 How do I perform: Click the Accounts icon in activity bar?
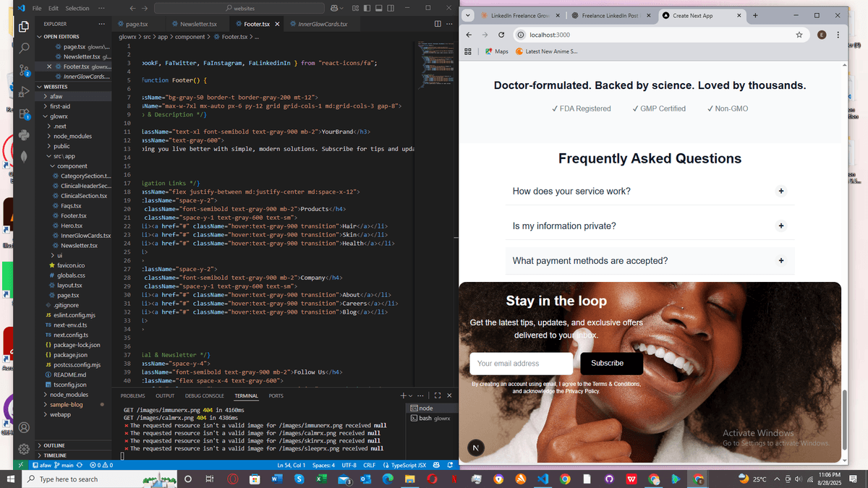coord(24,427)
